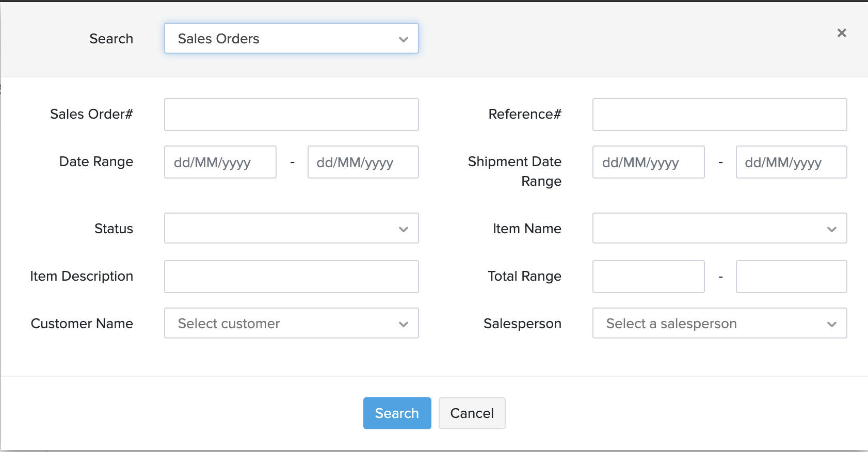
Task: Enter maximum value in Total Range
Action: point(791,277)
